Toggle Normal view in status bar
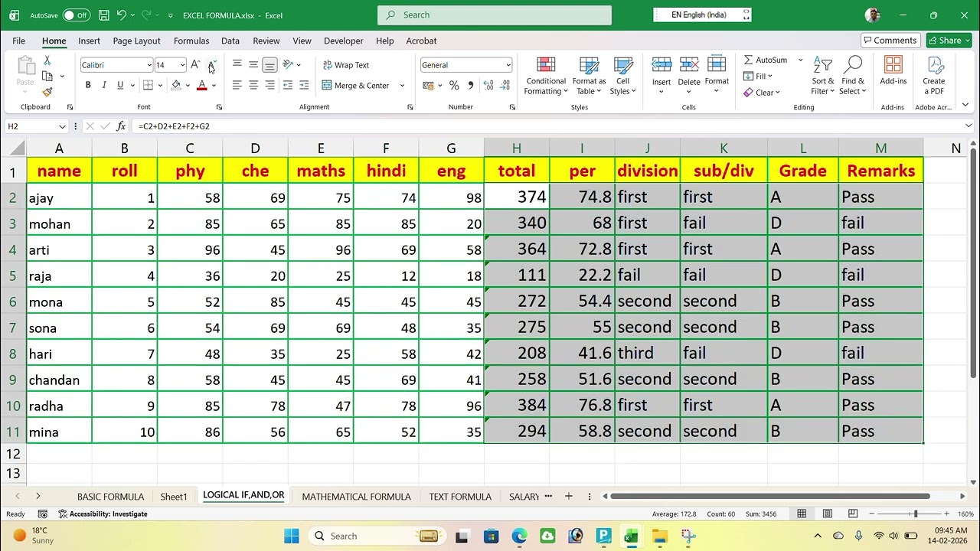Viewport: 980px width, 551px height. 802,514
